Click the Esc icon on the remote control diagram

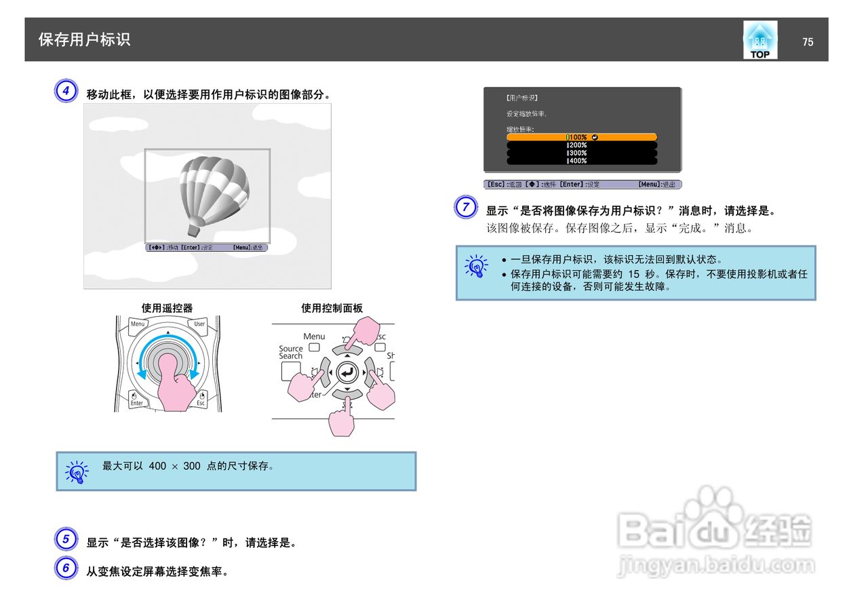[201, 400]
